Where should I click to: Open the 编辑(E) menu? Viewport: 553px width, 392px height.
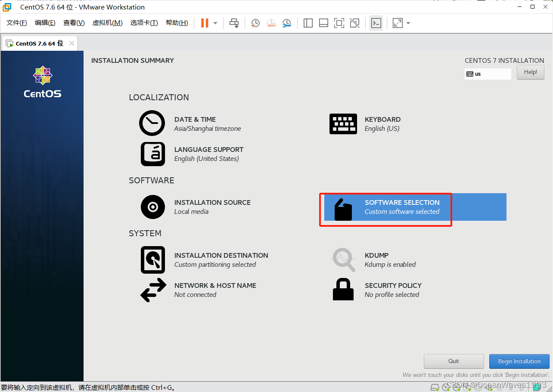(45, 23)
